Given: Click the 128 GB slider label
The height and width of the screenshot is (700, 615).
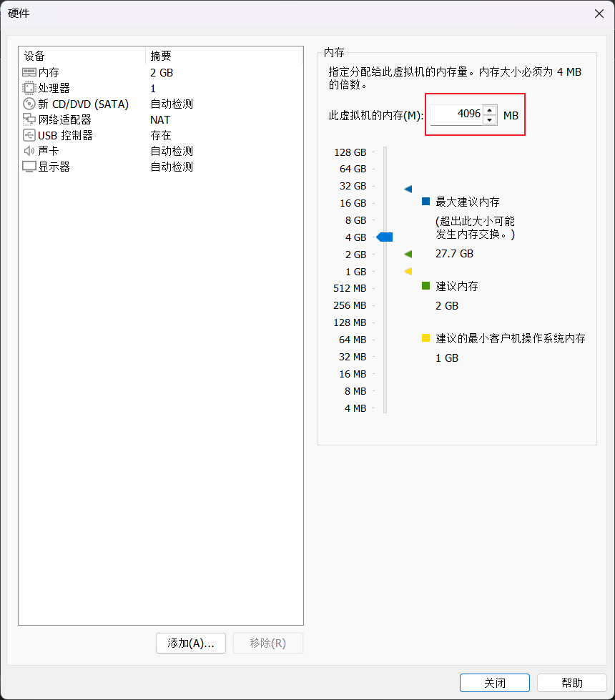Looking at the screenshot, I should pyautogui.click(x=350, y=152).
